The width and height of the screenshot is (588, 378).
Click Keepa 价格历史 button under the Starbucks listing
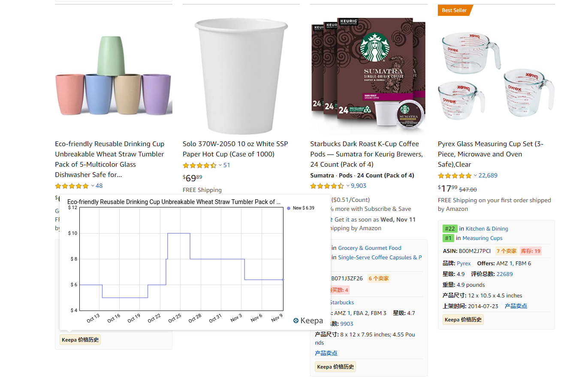click(x=335, y=367)
